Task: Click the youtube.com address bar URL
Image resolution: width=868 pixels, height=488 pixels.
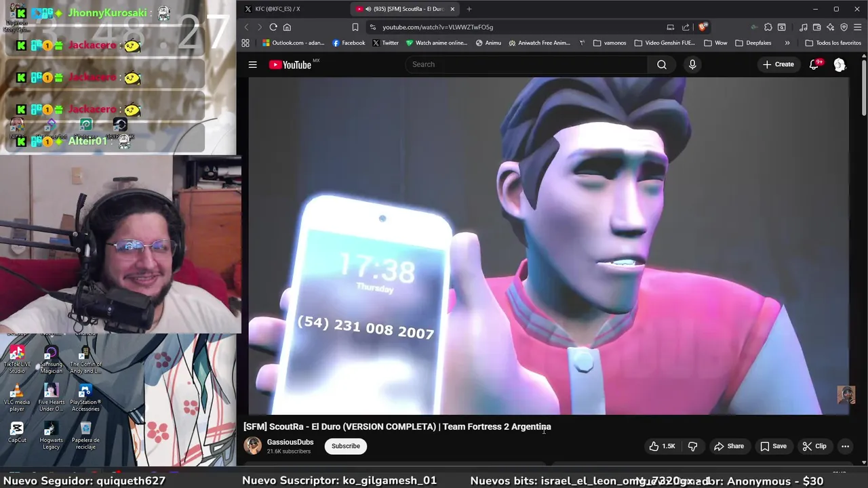Action: [x=437, y=27]
